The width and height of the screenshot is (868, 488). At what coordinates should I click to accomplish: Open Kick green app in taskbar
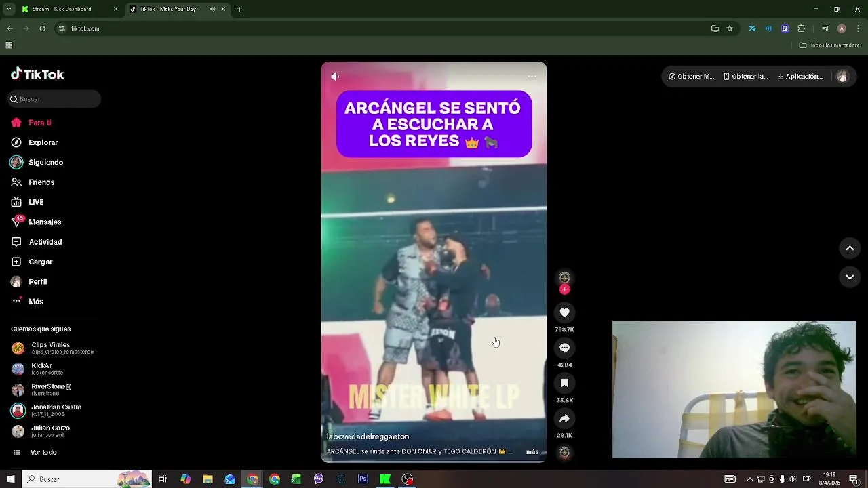[x=385, y=479]
